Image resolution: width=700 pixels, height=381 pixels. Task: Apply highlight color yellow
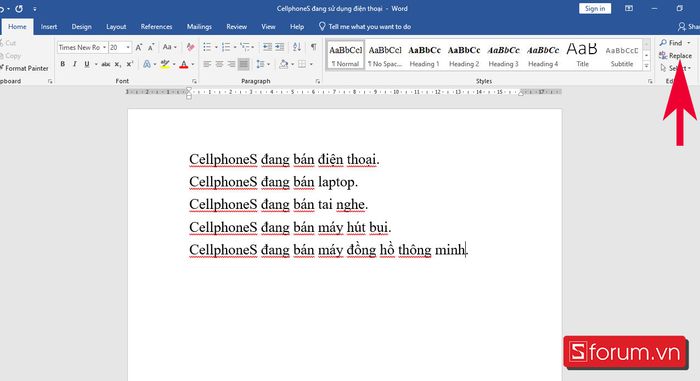(165, 64)
